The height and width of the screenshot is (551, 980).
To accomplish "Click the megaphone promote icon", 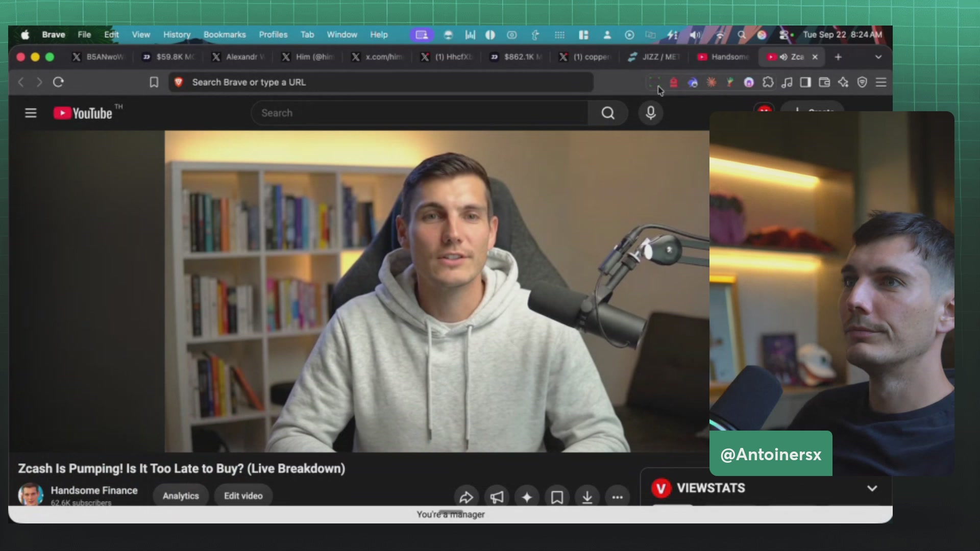I will (x=497, y=497).
